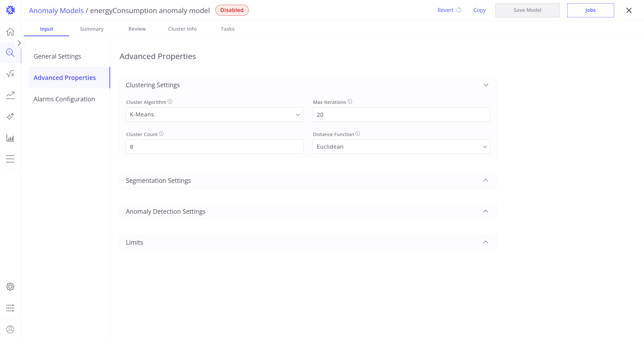This screenshot has width=644, height=339.
Task: Open the Distance Function Euclidean dropdown
Action: (401, 147)
